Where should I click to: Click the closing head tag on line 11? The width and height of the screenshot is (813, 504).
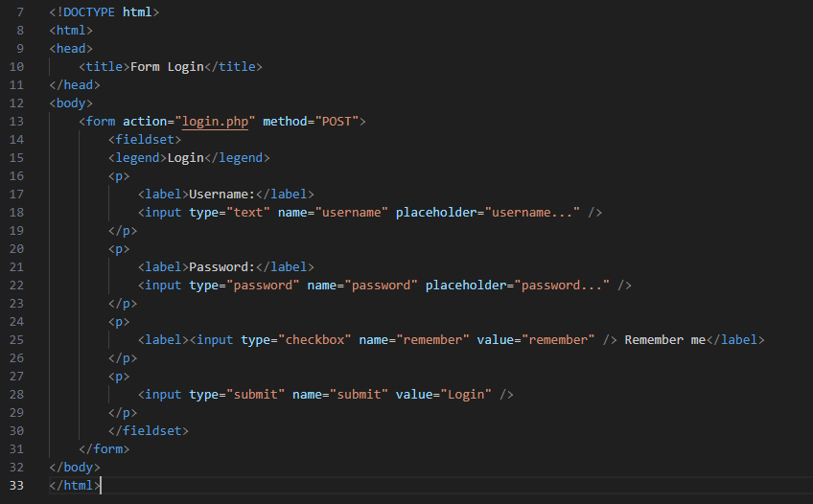75,85
